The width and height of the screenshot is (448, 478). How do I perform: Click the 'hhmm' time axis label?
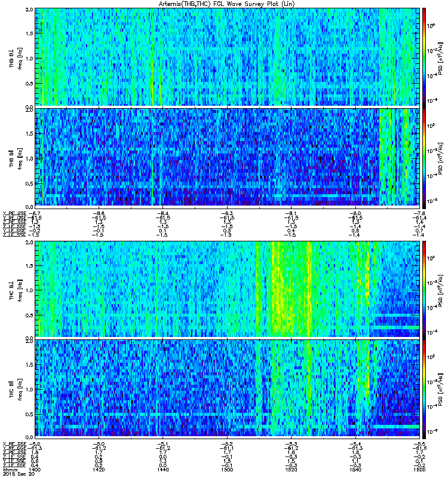click(x=10, y=470)
